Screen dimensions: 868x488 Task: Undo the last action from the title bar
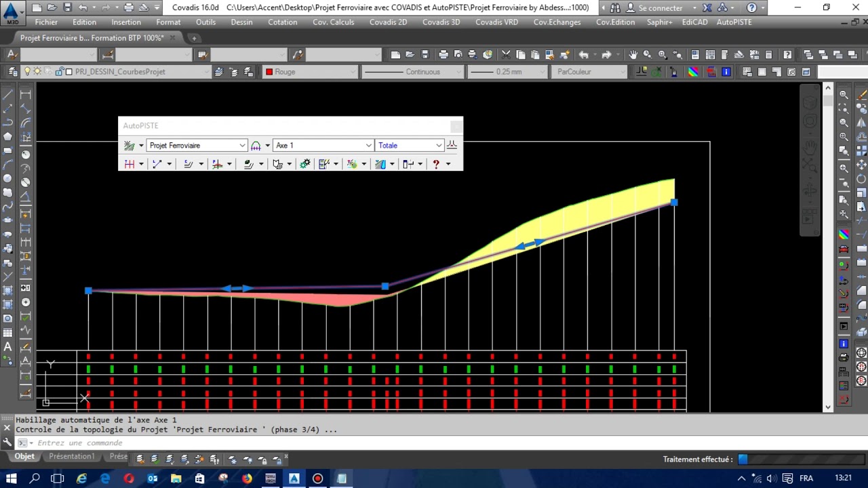click(x=83, y=7)
